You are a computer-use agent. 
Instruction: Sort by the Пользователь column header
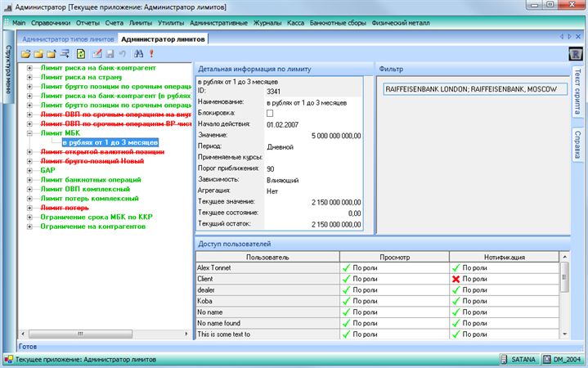(x=267, y=258)
